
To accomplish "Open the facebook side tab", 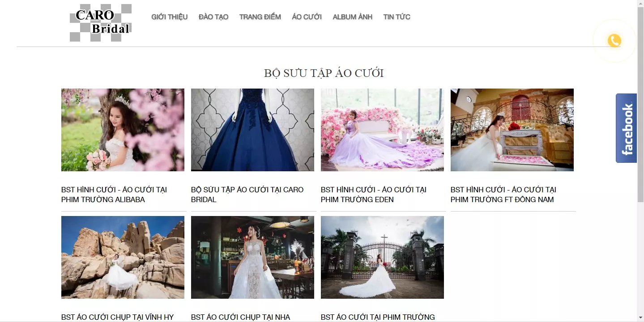I will [x=626, y=128].
